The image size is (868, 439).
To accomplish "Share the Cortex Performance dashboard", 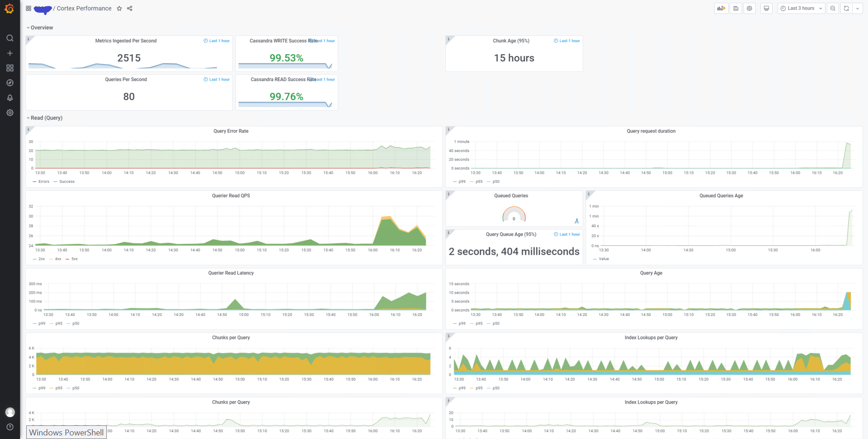I will pos(129,8).
